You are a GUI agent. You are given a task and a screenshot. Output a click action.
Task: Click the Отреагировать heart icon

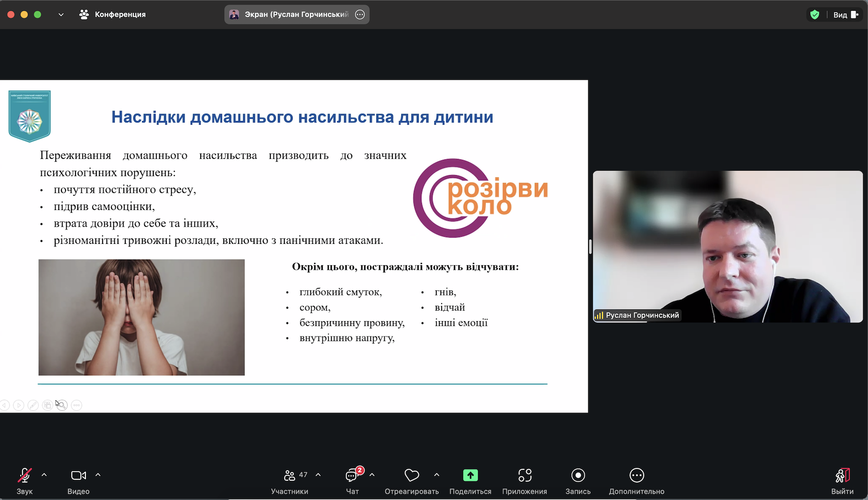click(411, 476)
